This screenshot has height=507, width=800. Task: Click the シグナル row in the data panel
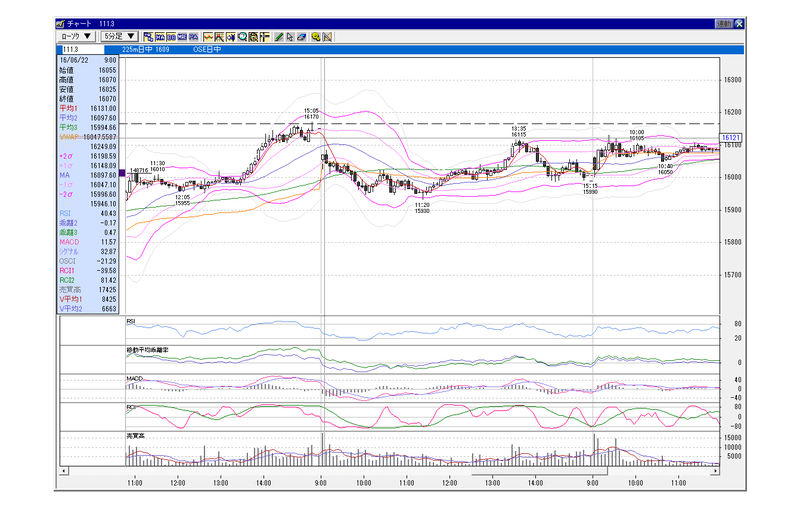pyautogui.click(x=88, y=251)
